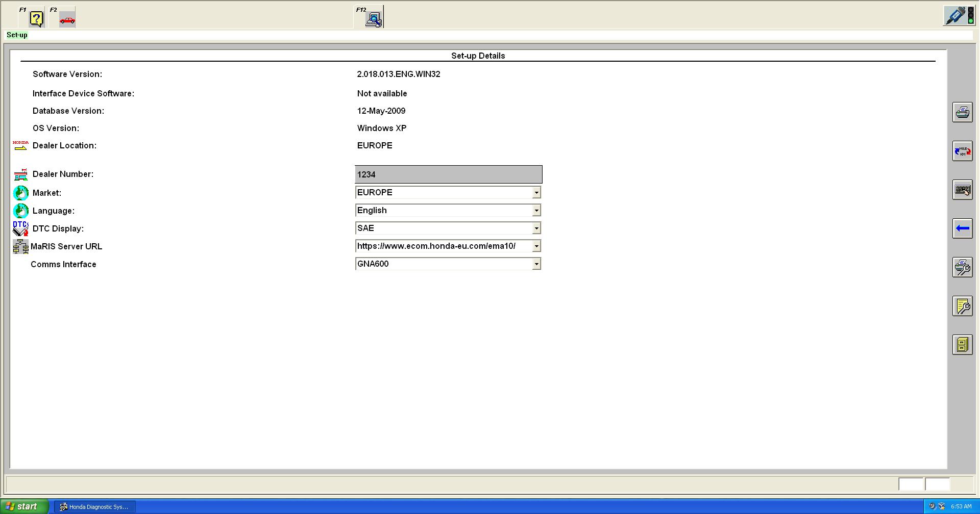Screen dimensions: 980x514
Task: Click the file cabinet icon
Action: pyautogui.click(x=962, y=345)
